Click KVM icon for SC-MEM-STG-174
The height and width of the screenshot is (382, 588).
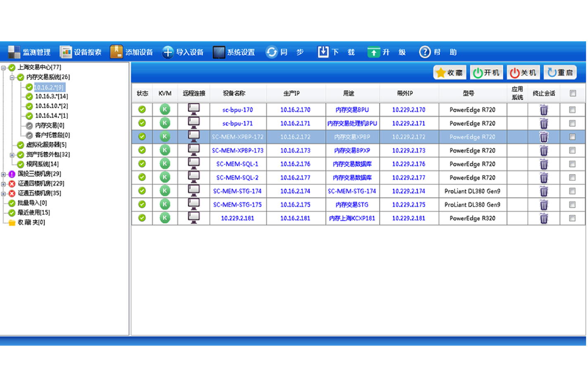click(165, 191)
